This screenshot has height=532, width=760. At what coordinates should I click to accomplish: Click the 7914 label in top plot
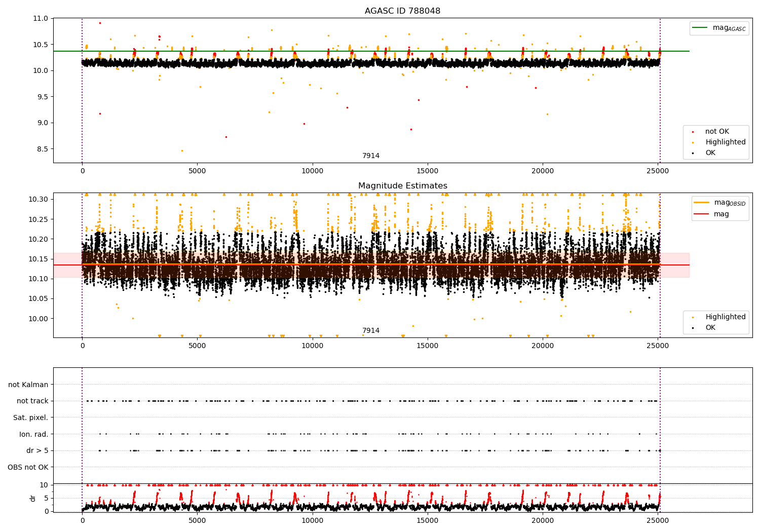(x=370, y=156)
